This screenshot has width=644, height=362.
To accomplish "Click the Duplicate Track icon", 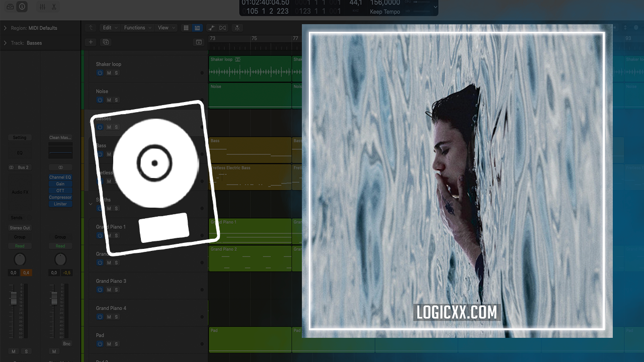I will (x=106, y=42).
